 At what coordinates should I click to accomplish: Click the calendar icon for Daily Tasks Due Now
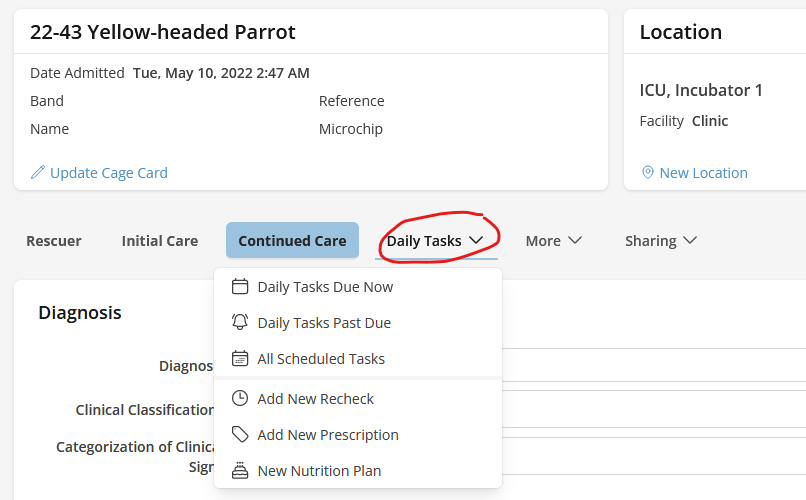tap(240, 287)
